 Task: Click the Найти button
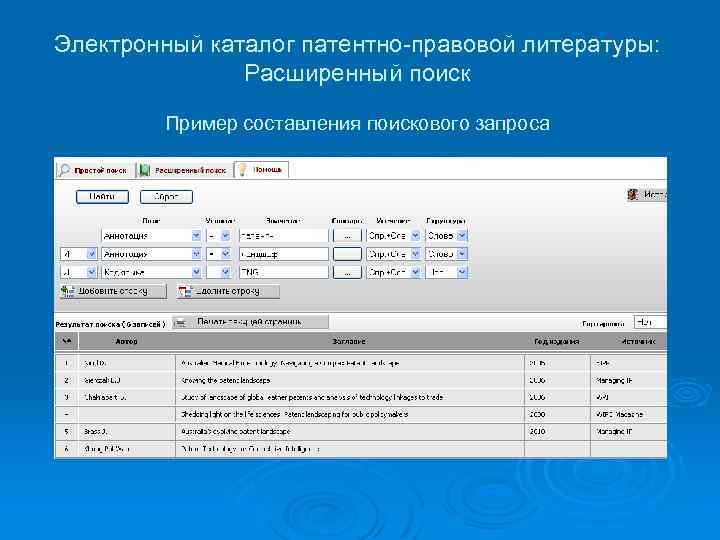(x=102, y=197)
